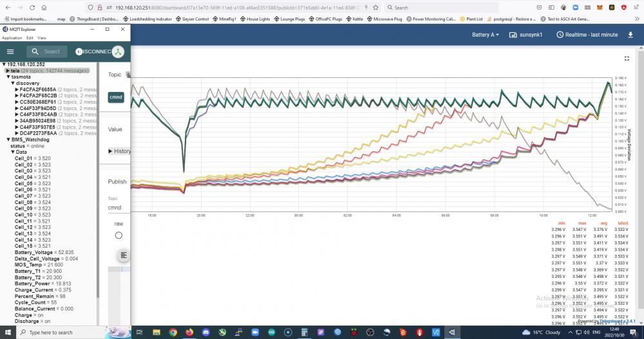This screenshot has width=644, height=339.
Task: Open the ThingsBoard Dashboard bookmark
Action: click(94, 19)
